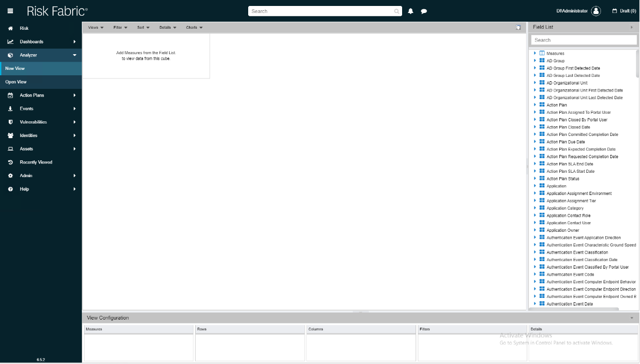Open Risk home in the sidebar
Screen dimensions: 640x364
(24, 28)
